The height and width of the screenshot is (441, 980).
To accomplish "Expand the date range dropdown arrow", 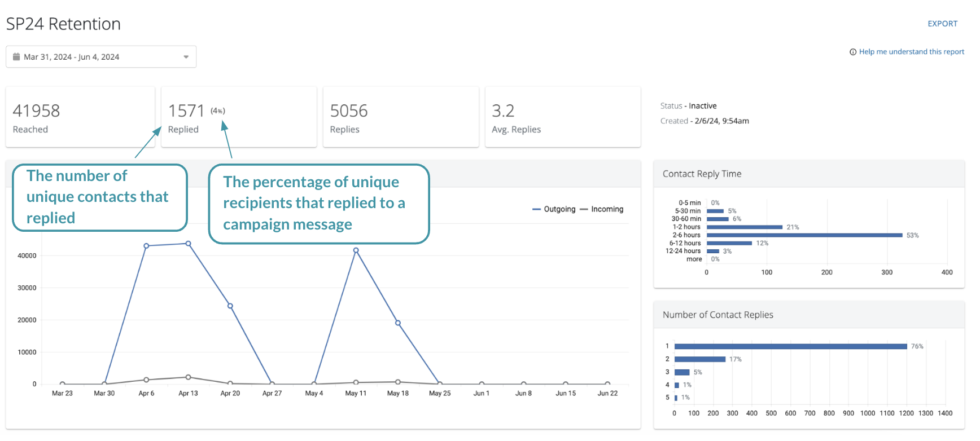I will pyautogui.click(x=186, y=57).
